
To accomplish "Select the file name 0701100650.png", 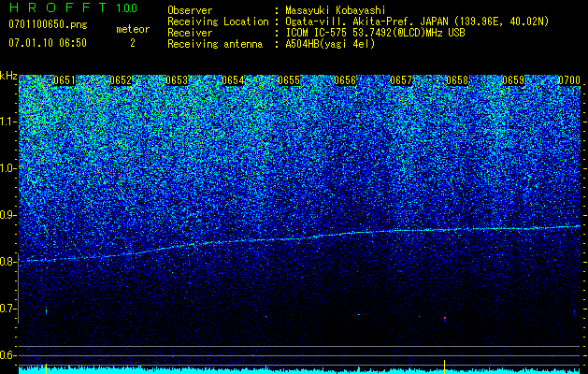I will pyautogui.click(x=48, y=25).
